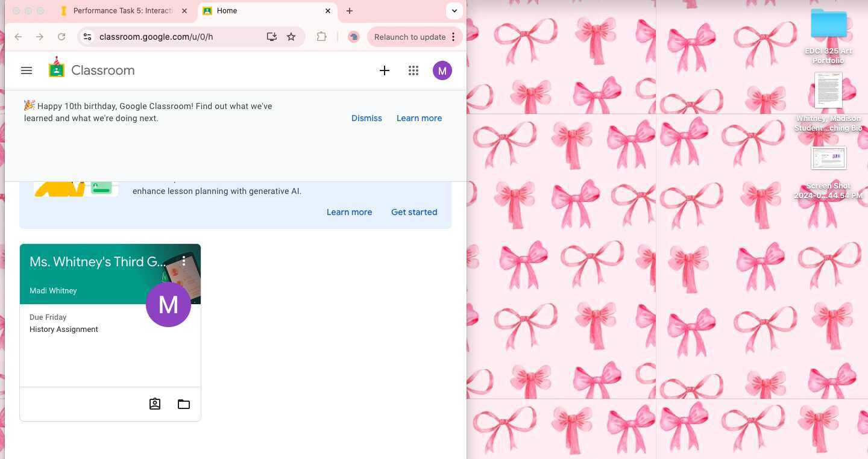
Task: Expand the tab search chevron
Action: (454, 10)
